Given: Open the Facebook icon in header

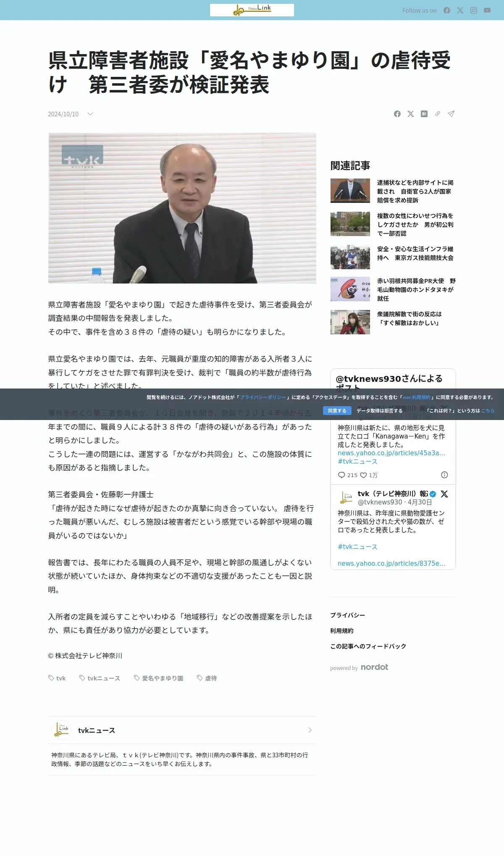Looking at the screenshot, I should [x=447, y=11].
